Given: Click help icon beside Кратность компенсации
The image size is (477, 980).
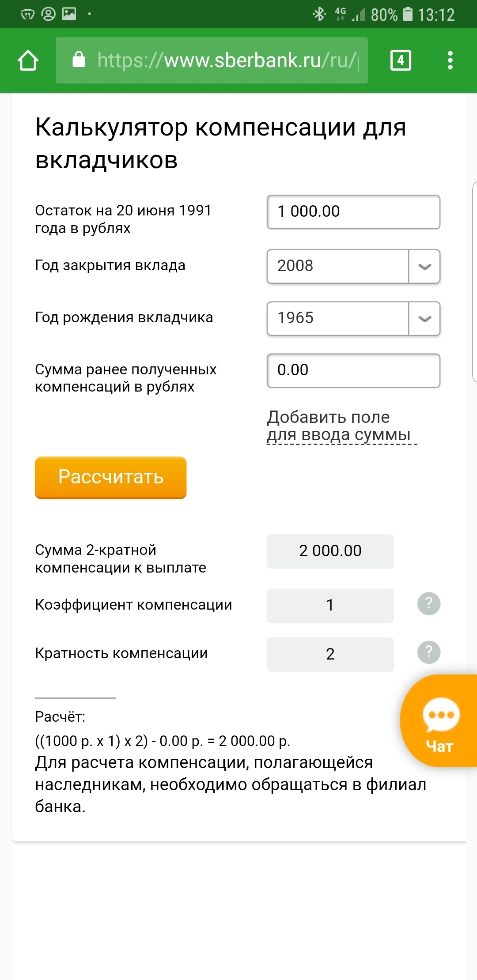Looking at the screenshot, I should 428,652.
